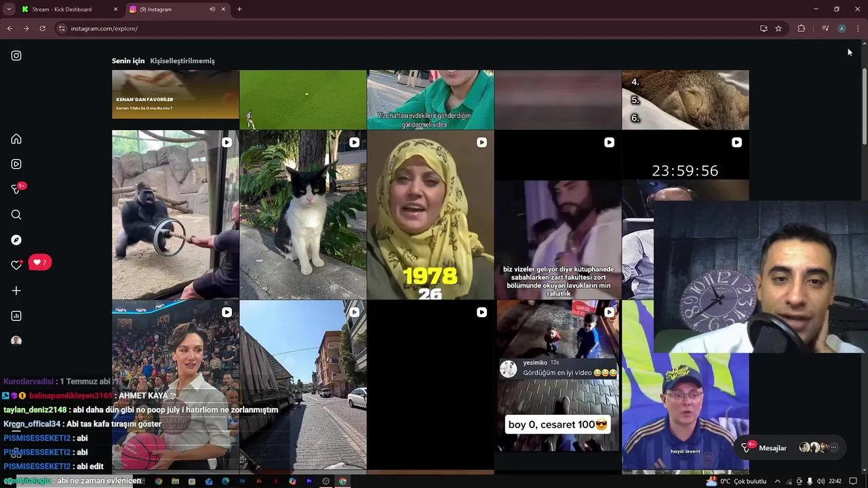Open Chrome in the taskbar

(x=342, y=481)
